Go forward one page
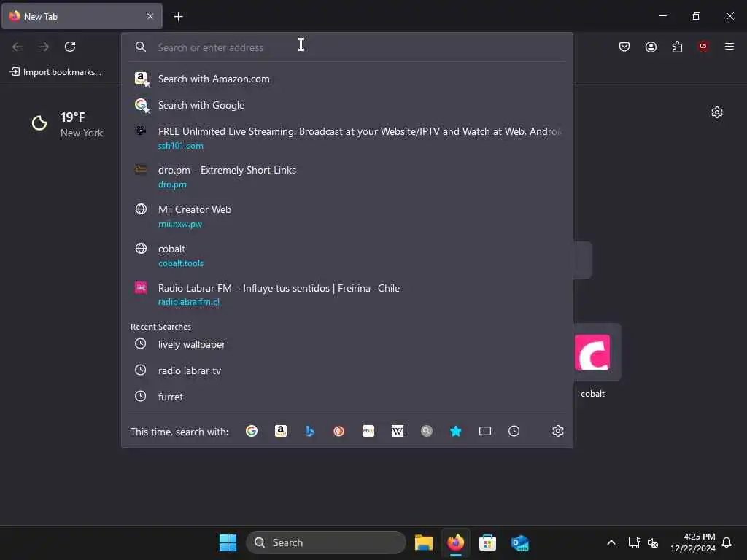The image size is (747, 560). click(44, 47)
